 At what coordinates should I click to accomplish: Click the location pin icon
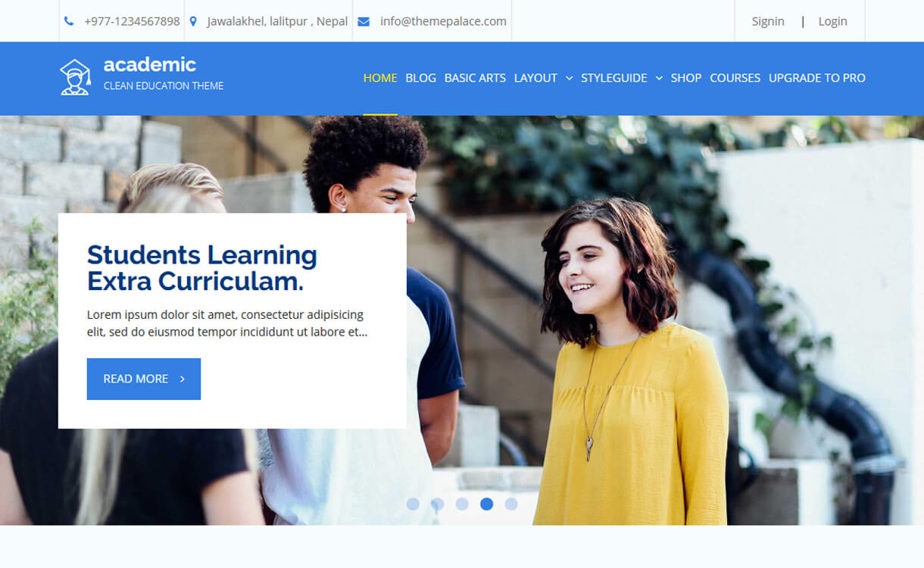pos(193,21)
